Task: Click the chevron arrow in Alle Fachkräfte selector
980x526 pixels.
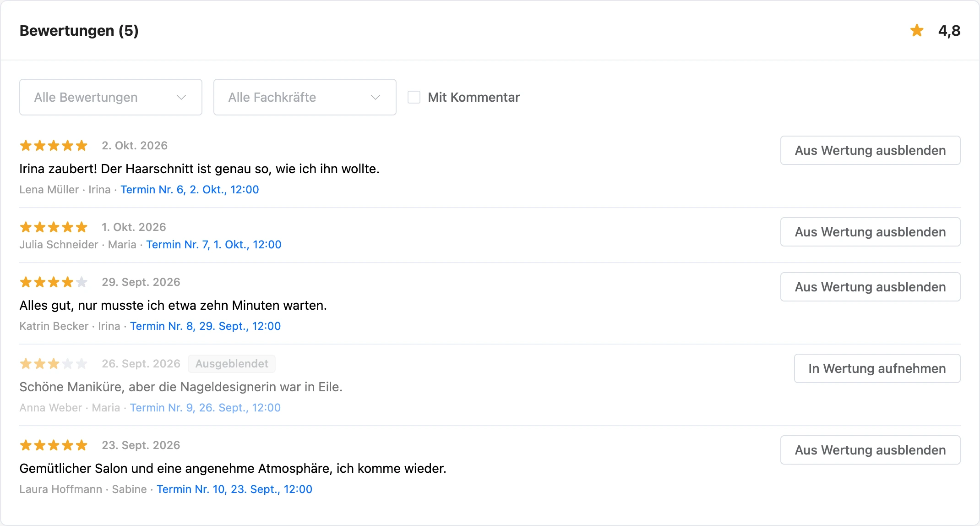Action: point(376,97)
